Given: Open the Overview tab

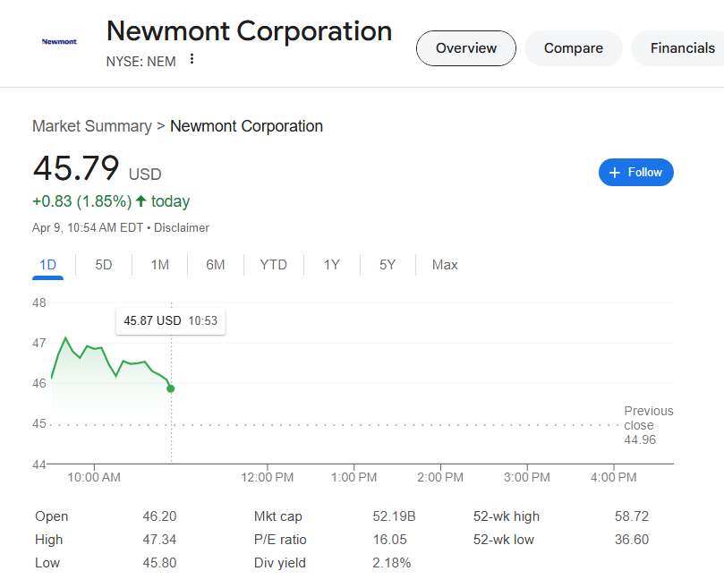Looking at the screenshot, I should 465,48.
